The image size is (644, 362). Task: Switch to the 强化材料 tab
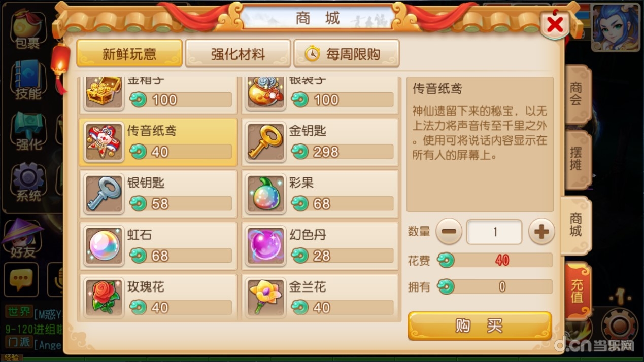coord(238,54)
